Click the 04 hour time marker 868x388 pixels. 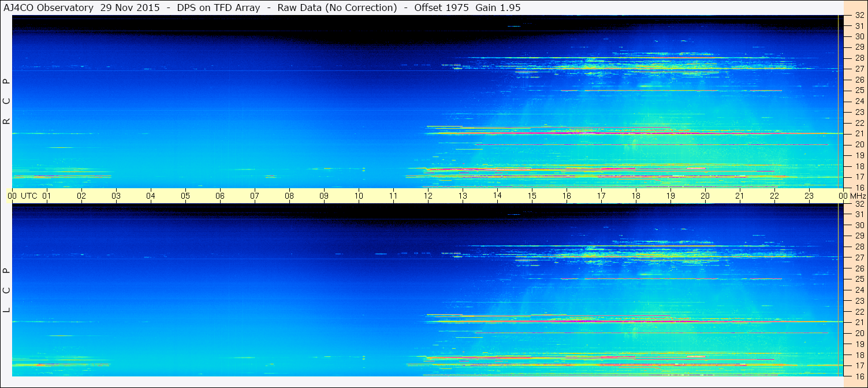(x=151, y=196)
